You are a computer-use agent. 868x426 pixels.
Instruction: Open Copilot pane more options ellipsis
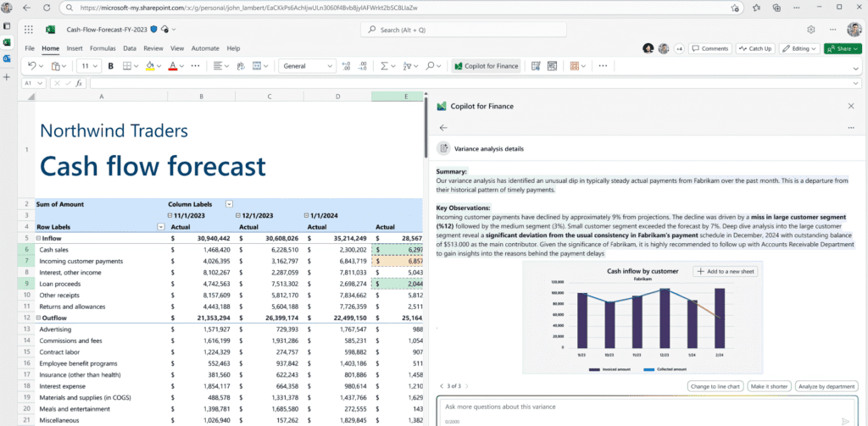pyautogui.click(x=851, y=128)
